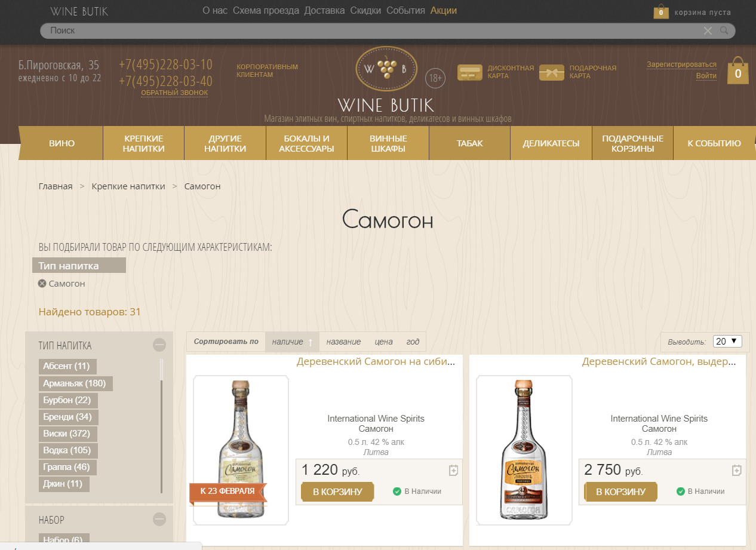Open the Другие напитки menu
This screenshot has width=756, height=550.
[225, 143]
